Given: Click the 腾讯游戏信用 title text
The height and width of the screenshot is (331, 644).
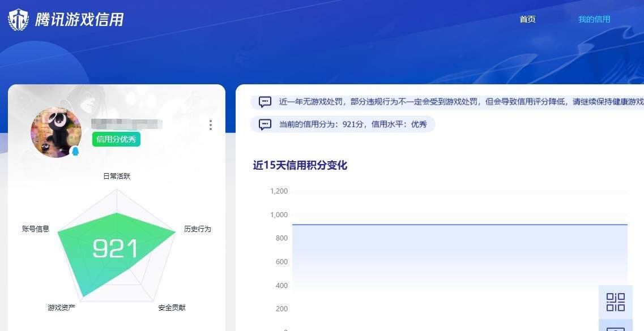Looking at the screenshot, I should 79,19.
